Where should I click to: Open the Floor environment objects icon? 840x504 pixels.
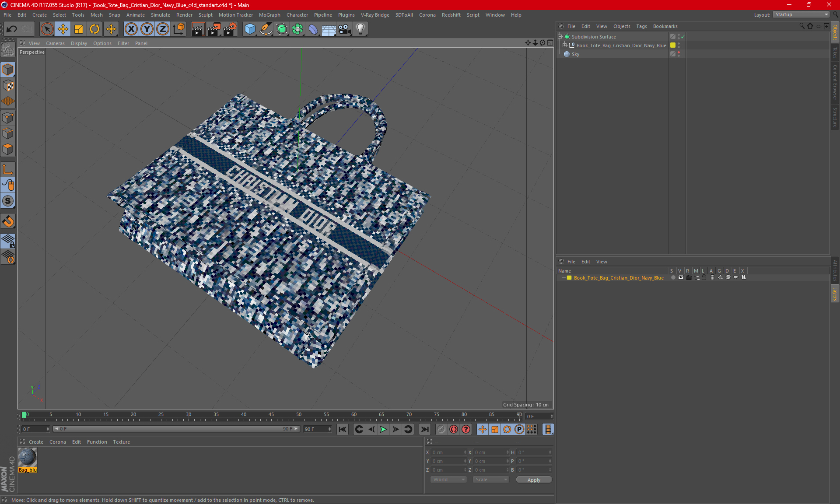tap(329, 29)
